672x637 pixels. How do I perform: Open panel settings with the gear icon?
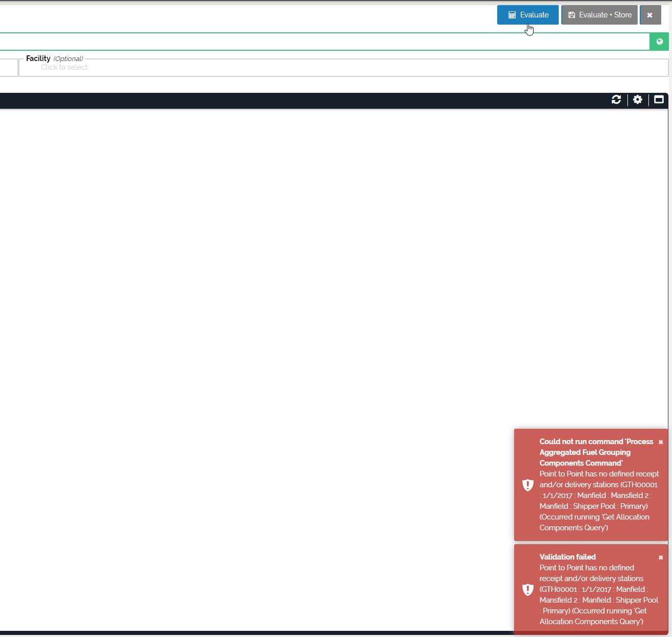pyautogui.click(x=638, y=99)
